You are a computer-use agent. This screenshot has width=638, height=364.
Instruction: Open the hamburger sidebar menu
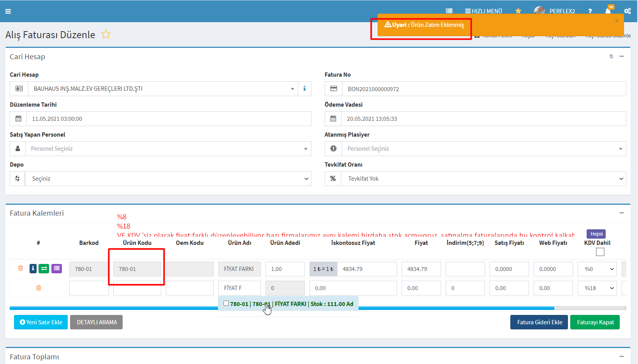tap(8, 11)
